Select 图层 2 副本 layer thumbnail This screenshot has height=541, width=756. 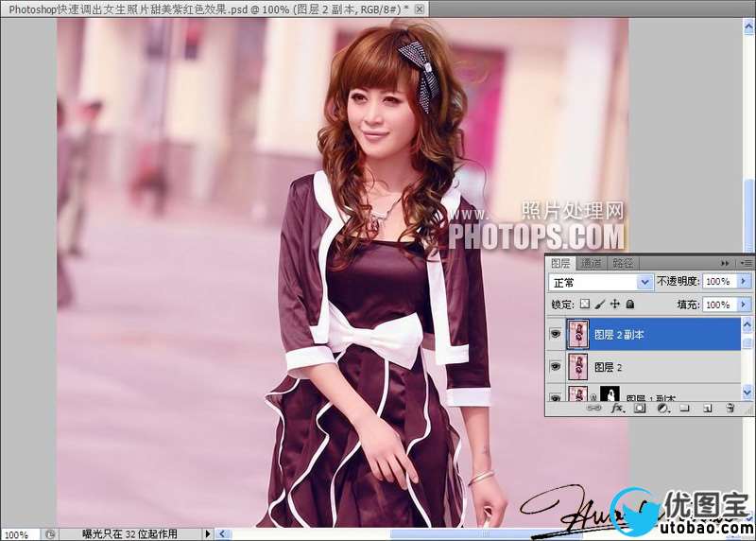(x=577, y=334)
